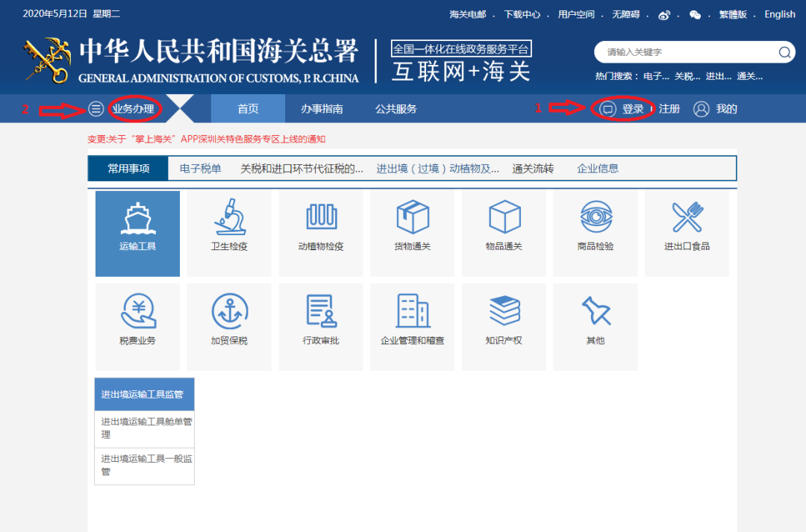Viewport: 806px width, 532px height.
Task: Open 商品检验 (Commodity Inspection) services
Action: point(595,231)
